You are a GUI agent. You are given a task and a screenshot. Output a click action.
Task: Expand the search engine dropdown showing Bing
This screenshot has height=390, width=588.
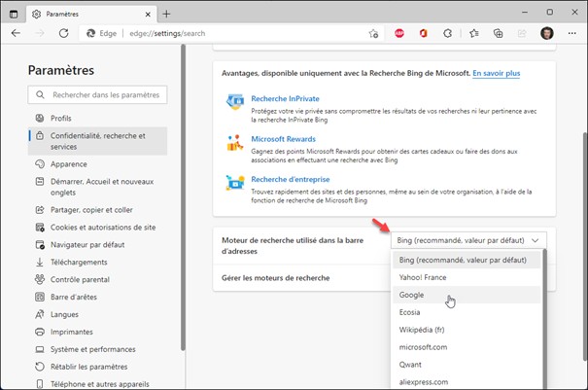tap(468, 238)
